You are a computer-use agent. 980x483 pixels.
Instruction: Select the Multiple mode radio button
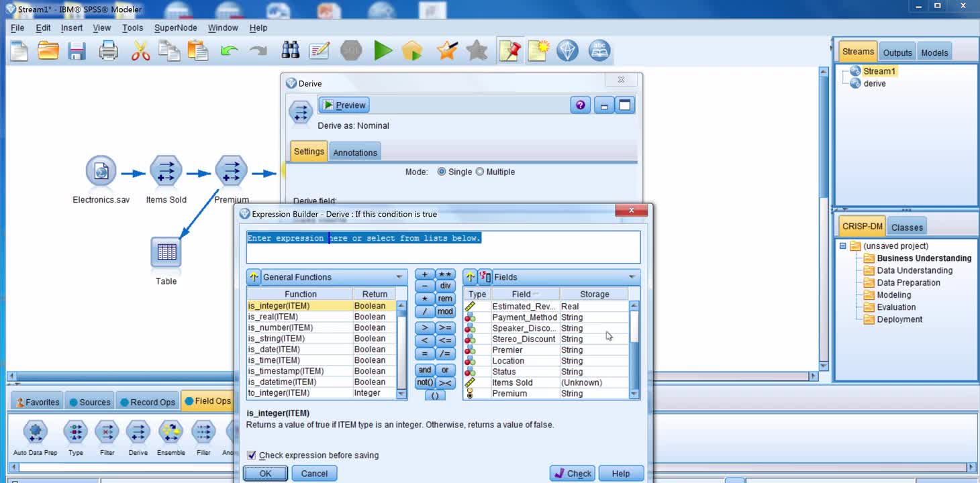pos(480,172)
